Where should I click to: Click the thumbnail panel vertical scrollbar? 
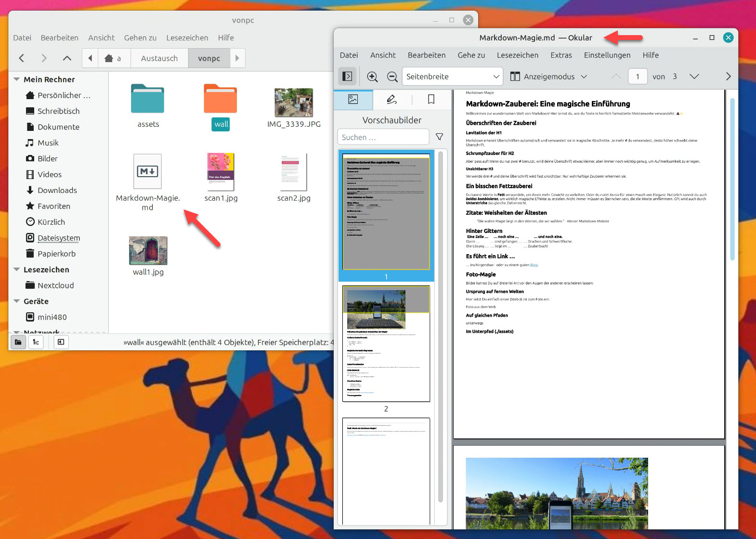441,327
